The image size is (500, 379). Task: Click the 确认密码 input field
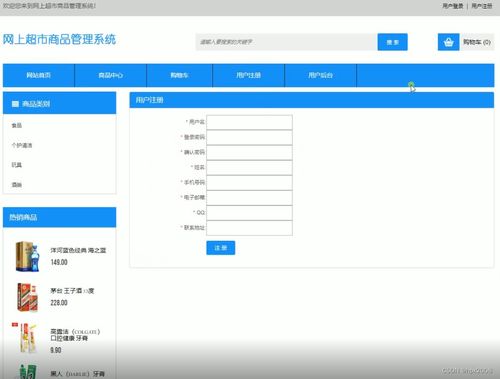coord(249,153)
